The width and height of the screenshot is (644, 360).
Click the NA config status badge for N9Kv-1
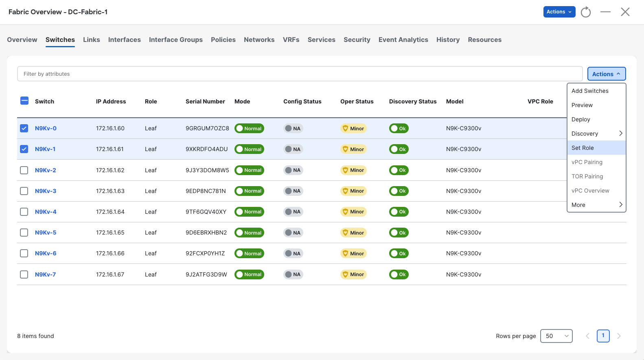pyautogui.click(x=293, y=149)
